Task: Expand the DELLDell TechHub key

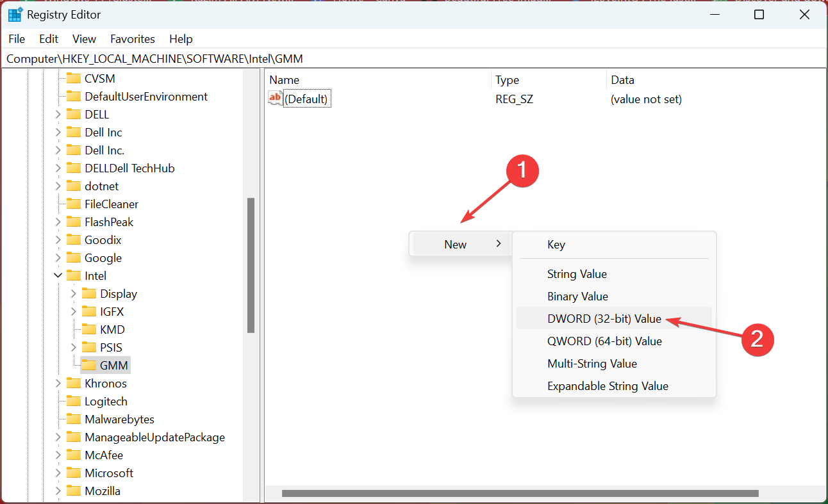Action: coord(58,168)
